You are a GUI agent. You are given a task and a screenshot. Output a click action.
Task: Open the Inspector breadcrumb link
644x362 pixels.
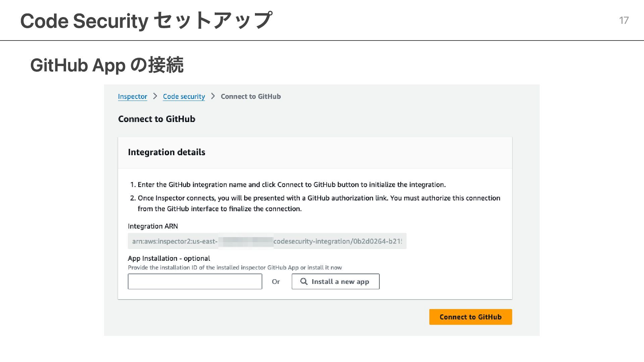[x=132, y=97]
